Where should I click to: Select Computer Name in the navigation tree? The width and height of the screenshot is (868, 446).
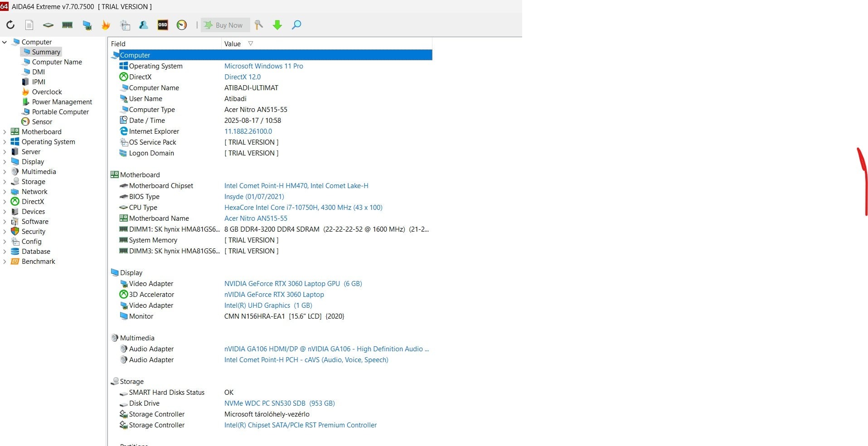pos(57,62)
